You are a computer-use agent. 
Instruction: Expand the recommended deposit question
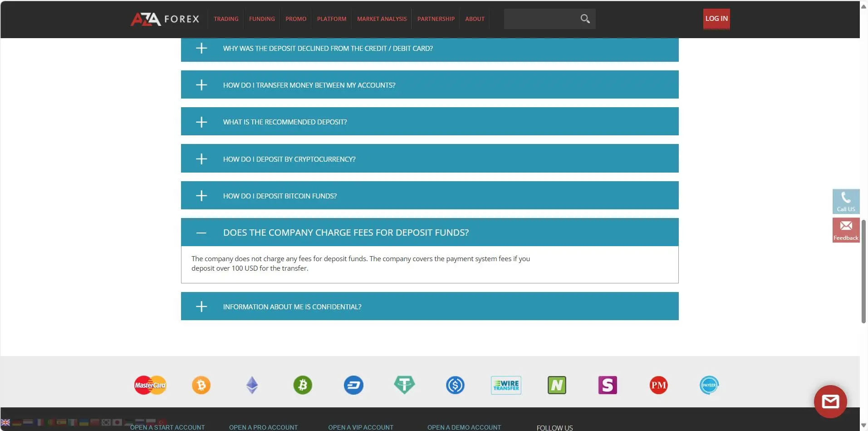tap(430, 121)
